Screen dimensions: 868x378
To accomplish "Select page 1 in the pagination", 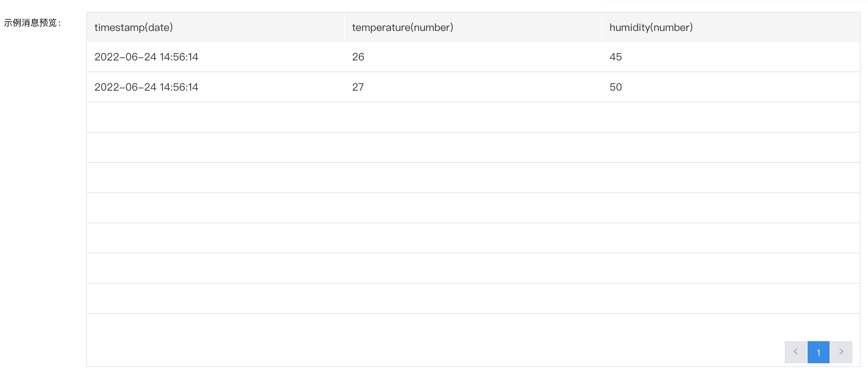I will [x=819, y=352].
